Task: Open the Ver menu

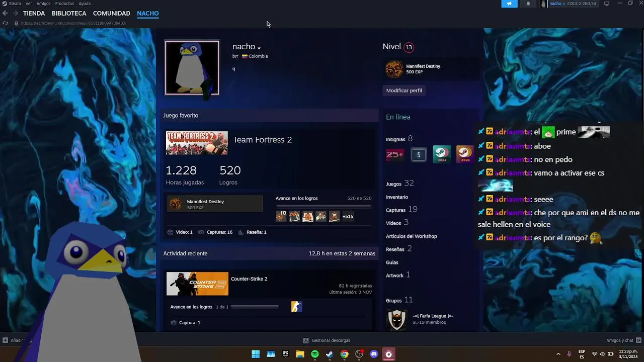Action: pos(29,4)
